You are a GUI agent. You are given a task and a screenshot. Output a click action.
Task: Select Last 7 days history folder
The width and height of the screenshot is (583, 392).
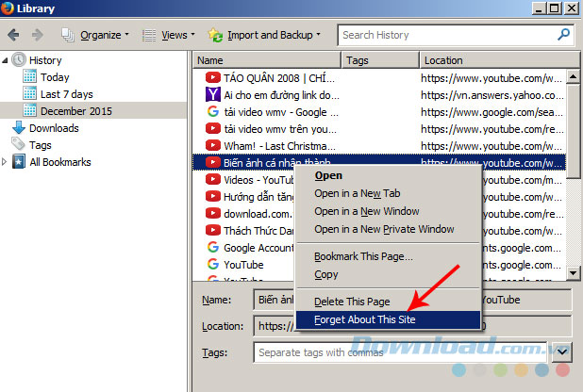point(66,94)
